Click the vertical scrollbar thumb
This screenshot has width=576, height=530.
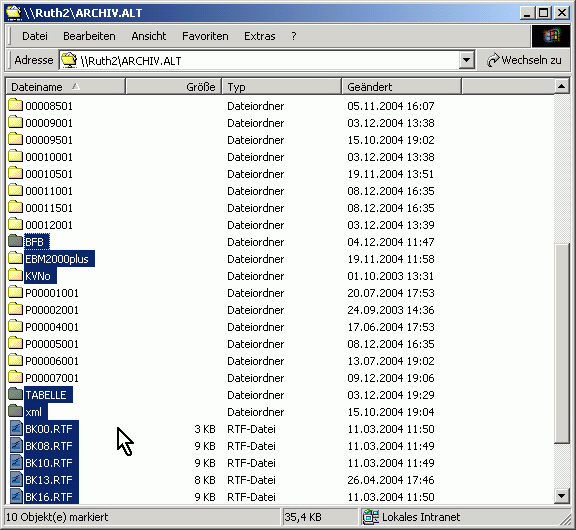562,344
